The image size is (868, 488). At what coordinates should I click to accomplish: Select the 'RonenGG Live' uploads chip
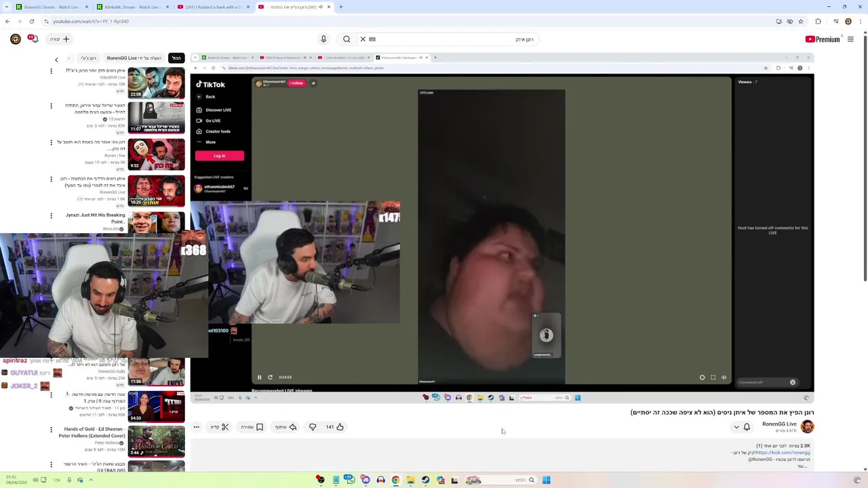click(x=134, y=58)
